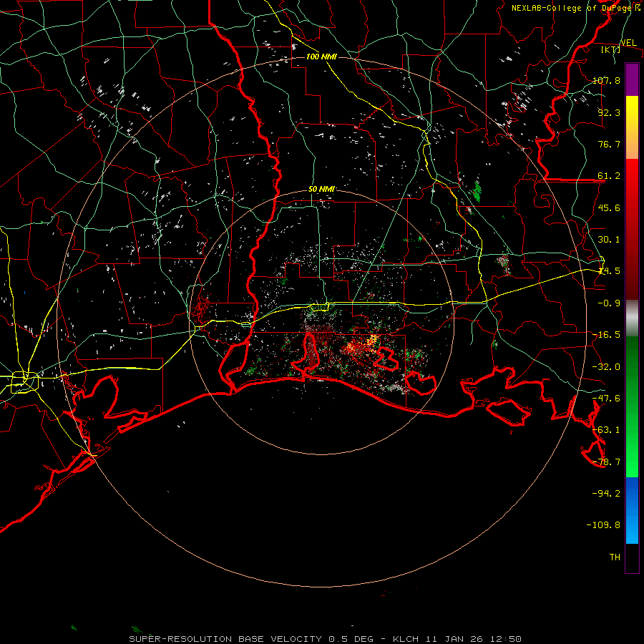Image resolution: width=644 pixels, height=644 pixels.
Task: Click the 92.3 scale value
Action: coord(609,112)
